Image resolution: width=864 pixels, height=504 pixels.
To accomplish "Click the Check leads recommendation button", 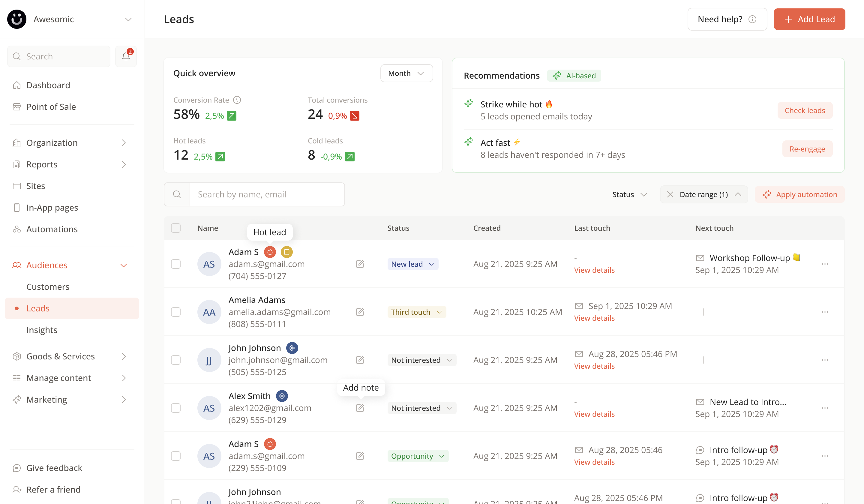I will click(x=805, y=110).
